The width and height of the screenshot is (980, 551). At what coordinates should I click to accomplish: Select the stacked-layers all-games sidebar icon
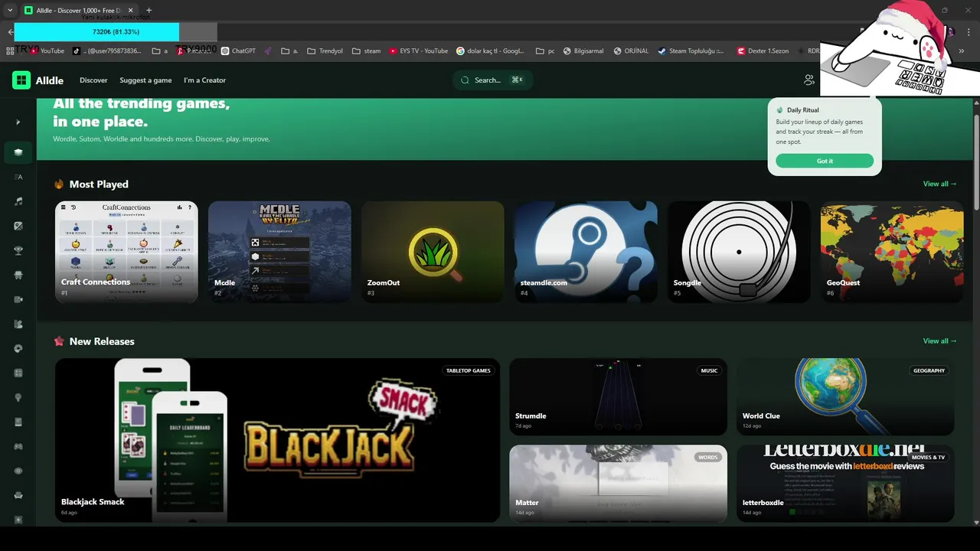click(18, 152)
